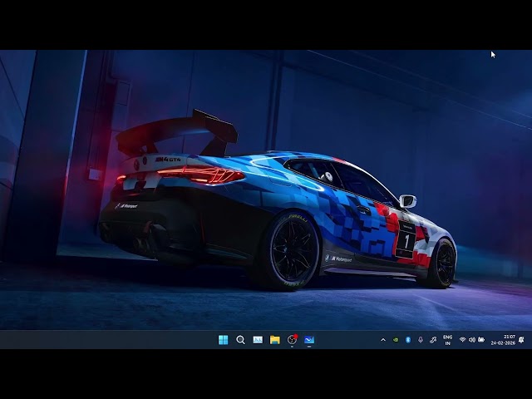Screen dimensions: 532x399
Task: Open the Windows Start menu
Action: pyautogui.click(x=224, y=340)
